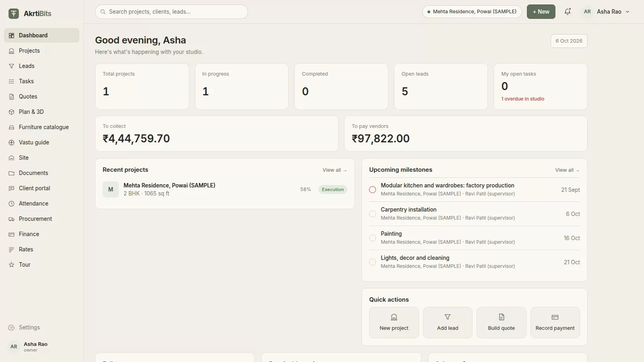Click the Attendance clock icon in sidebar
644x362 pixels.
coord(12,204)
